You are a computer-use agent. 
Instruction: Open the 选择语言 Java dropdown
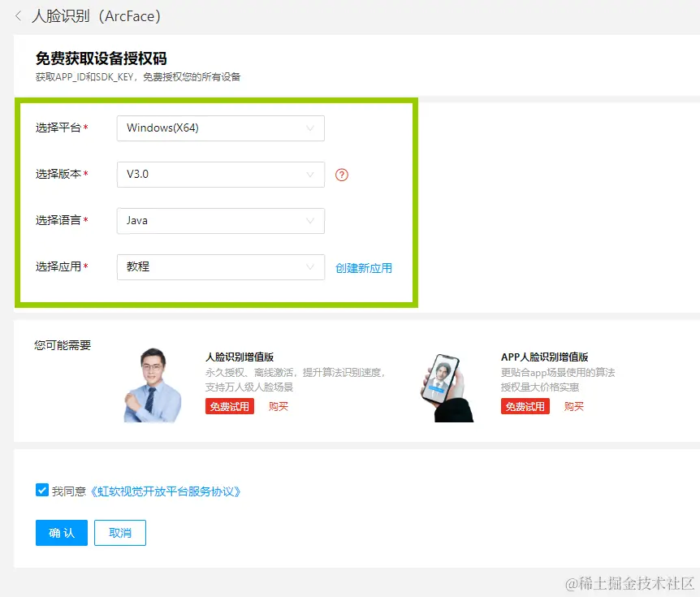click(221, 221)
